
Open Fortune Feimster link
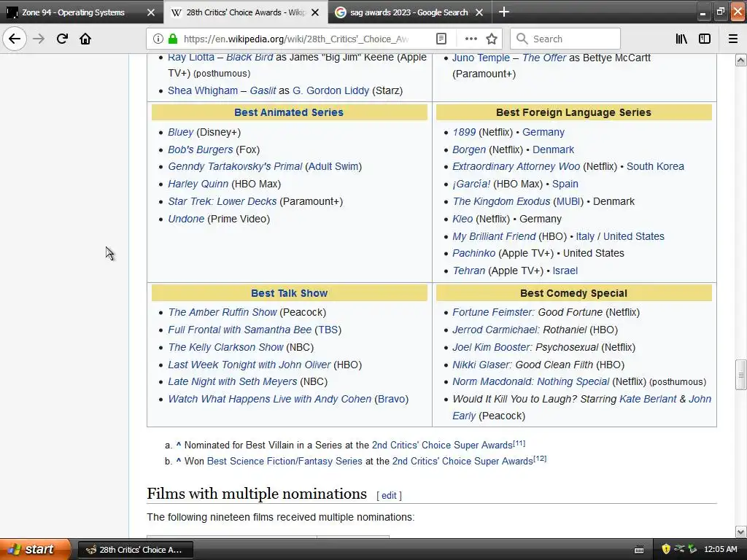coord(494,312)
